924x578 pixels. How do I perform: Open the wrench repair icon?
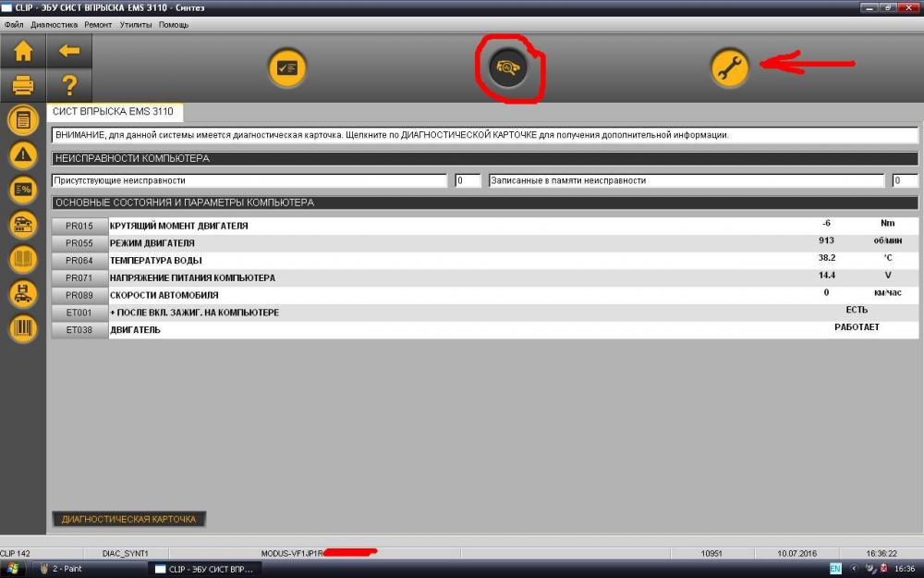[x=730, y=68]
